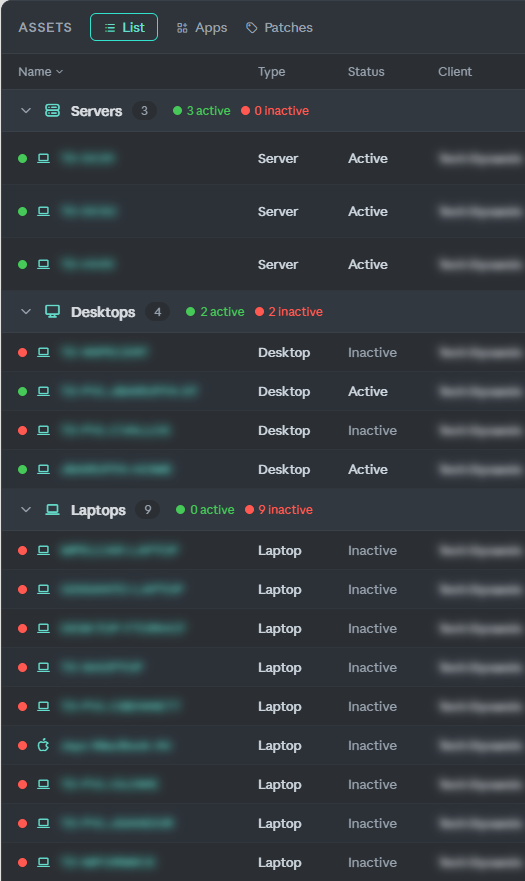Collapse the Desktops group chevron

[x=26, y=312]
